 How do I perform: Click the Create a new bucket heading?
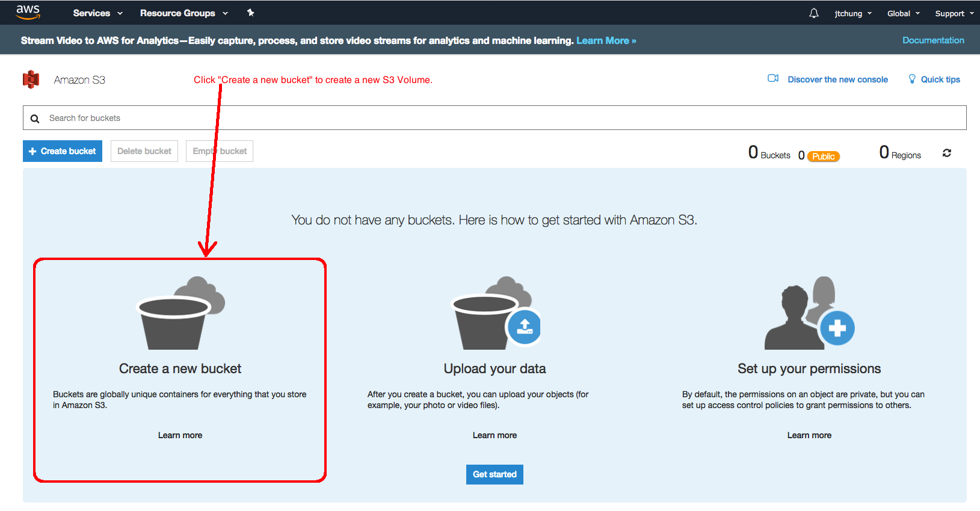180,368
